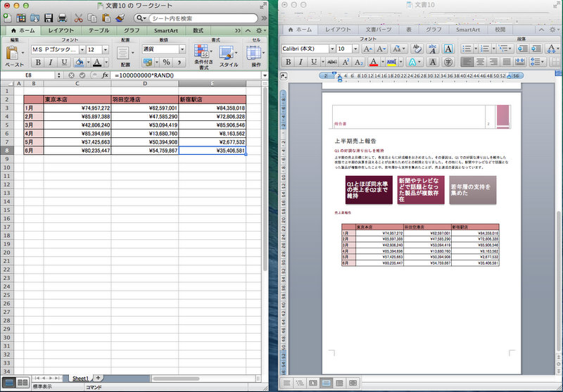Screen dimensions: 563x392
Task: Click the Excel horizontal scrollbar thumb
Action: pyautogui.click(x=176, y=379)
